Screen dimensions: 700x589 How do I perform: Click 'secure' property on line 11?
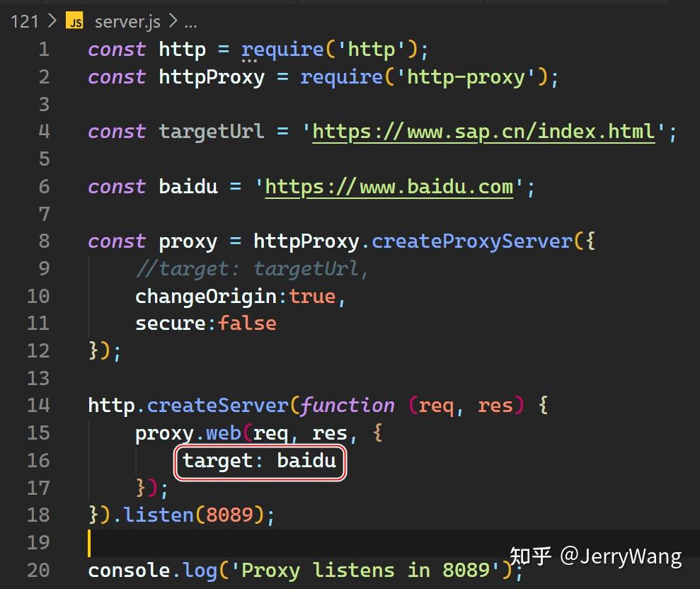(171, 324)
